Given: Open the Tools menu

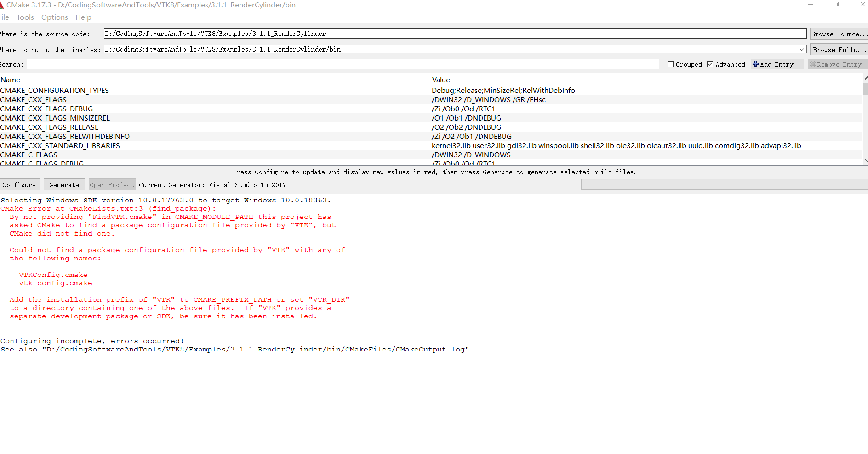Looking at the screenshot, I should (x=25, y=17).
